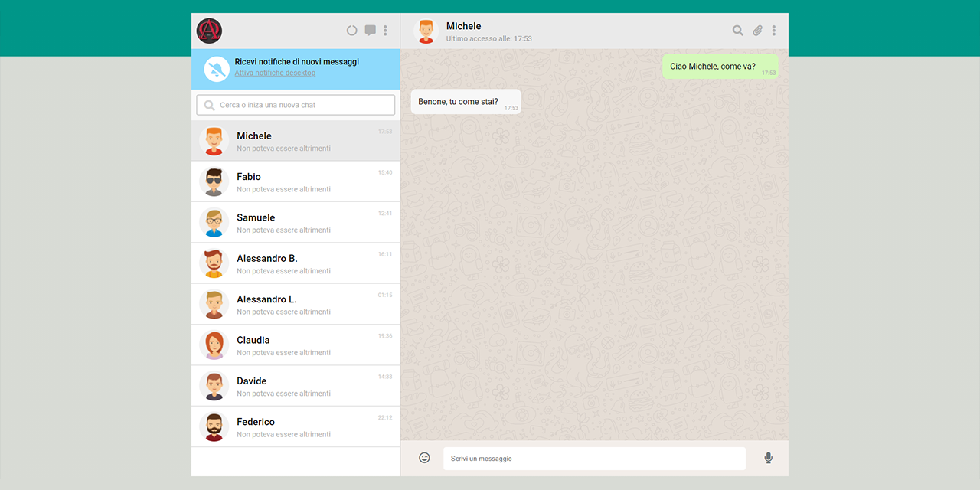The width and height of the screenshot is (980, 490).
Task: Click the status circle icon
Action: [351, 30]
